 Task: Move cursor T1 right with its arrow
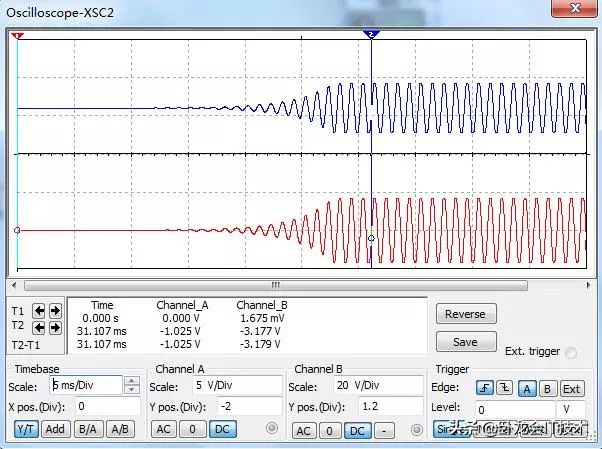pyautogui.click(x=55, y=311)
